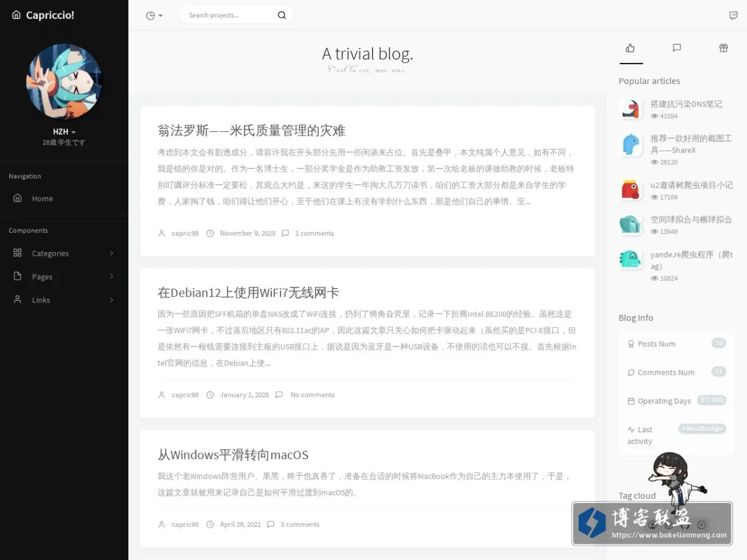This screenshot has width=747, height=560.
Task: Click the magnifier search icon
Action: pos(282,16)
